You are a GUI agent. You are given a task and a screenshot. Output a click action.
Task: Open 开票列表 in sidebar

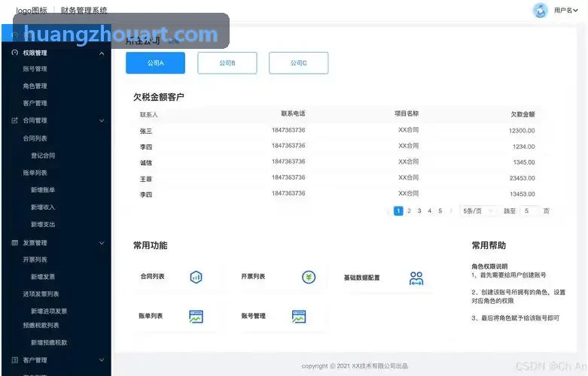click(x=35, y=259)
